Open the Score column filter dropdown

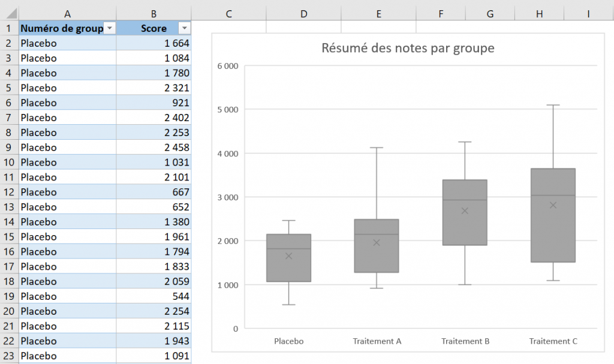click(x=184, y=28)
